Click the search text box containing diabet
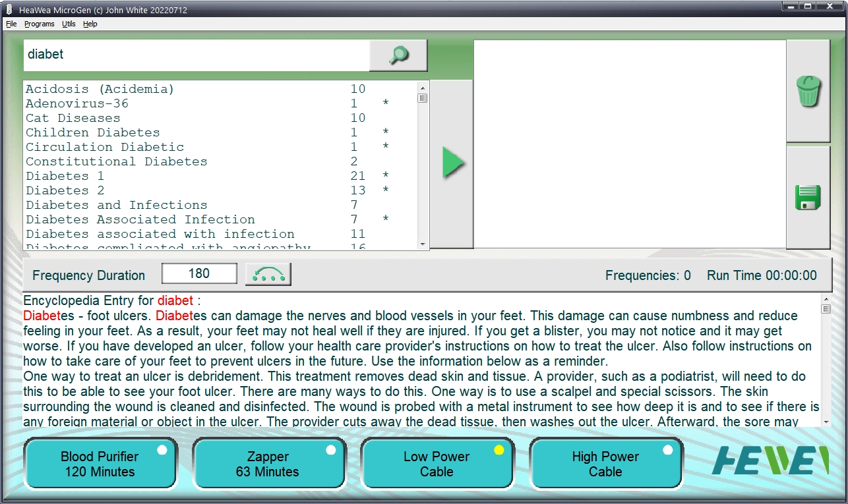Viewport: 848px width, 504px height. (196, 55)
